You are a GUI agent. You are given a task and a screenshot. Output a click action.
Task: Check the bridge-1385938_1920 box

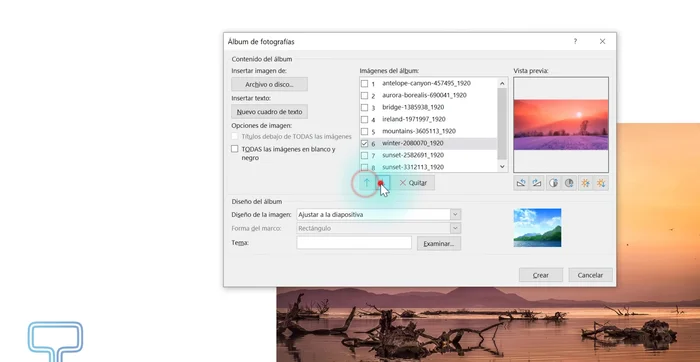pyautogui.click(x=365, y=108)
